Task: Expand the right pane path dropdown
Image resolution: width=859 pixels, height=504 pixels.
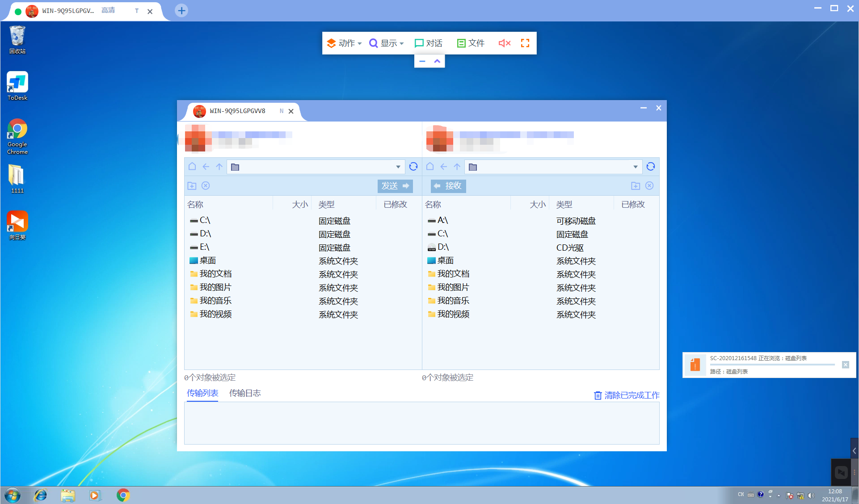Action: [x=635, y=167]
